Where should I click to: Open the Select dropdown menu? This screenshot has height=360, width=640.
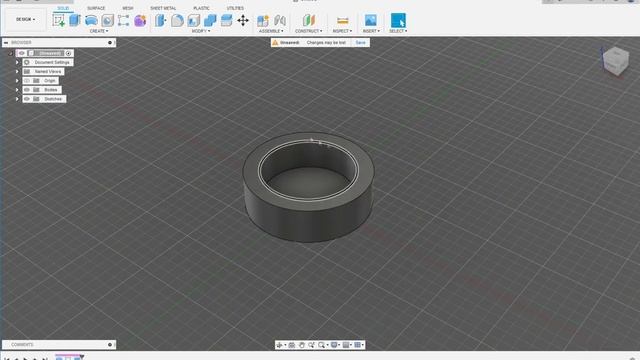398,31
